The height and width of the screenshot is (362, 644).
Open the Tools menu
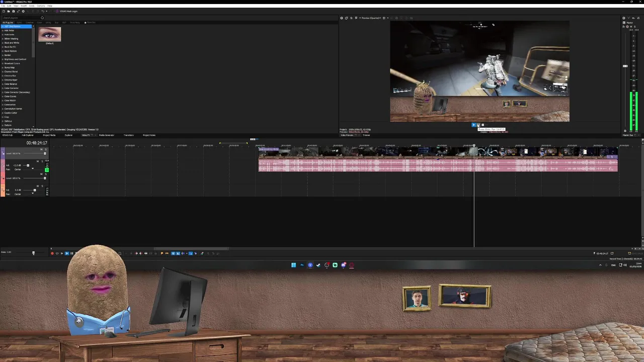32,6
